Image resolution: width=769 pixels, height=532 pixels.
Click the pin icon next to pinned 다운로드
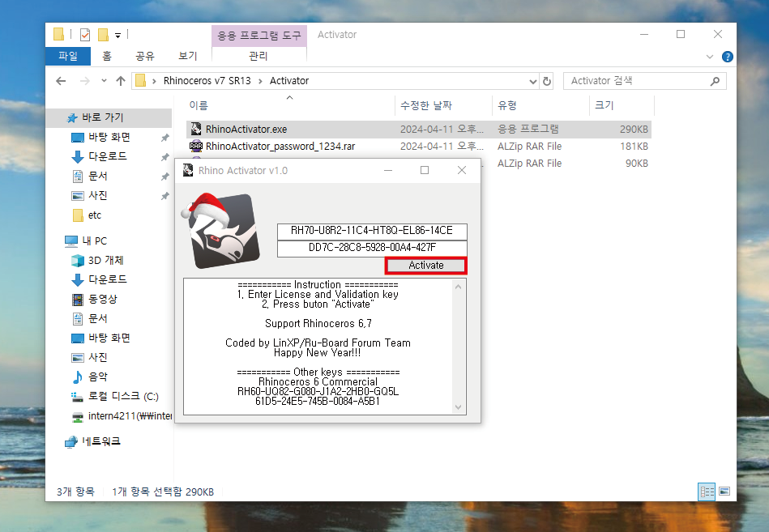point(165,157)
